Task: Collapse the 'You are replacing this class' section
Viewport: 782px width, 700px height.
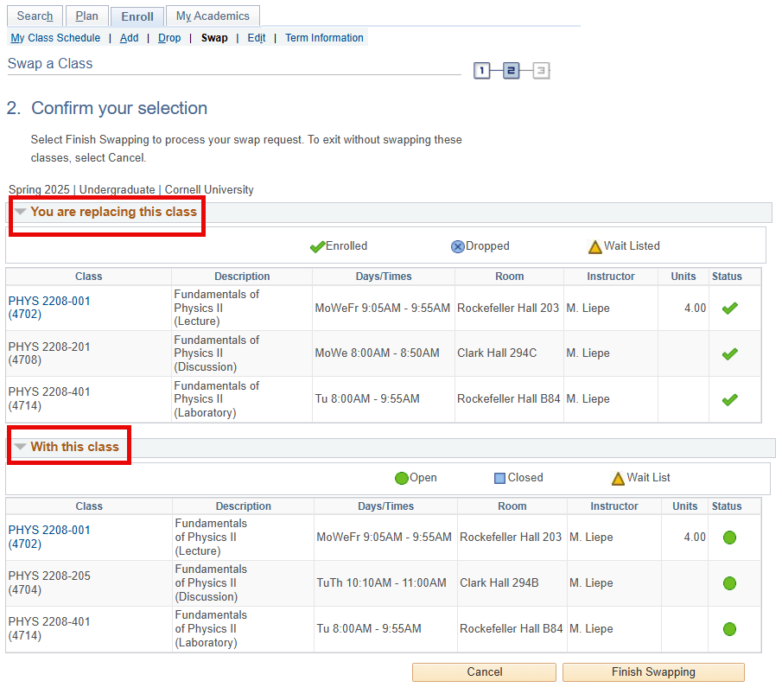Action: tap(20, 212)
